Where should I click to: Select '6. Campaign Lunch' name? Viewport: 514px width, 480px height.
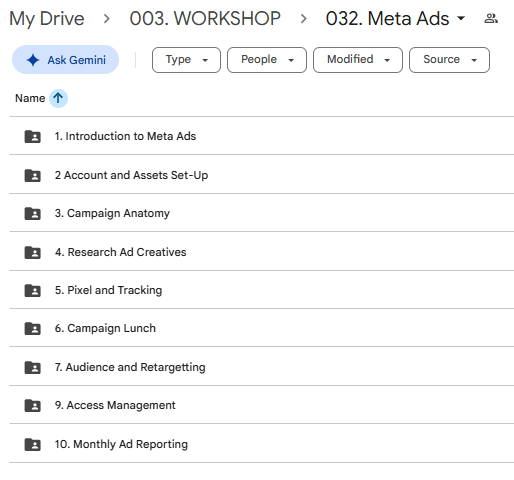[x=105, y=328]
